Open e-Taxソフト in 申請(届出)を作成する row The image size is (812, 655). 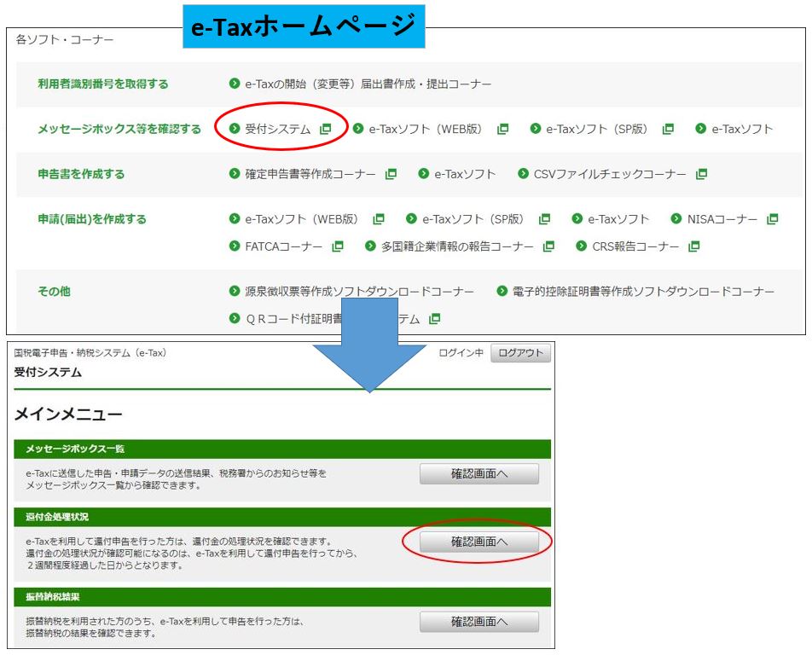pos(618,219)
